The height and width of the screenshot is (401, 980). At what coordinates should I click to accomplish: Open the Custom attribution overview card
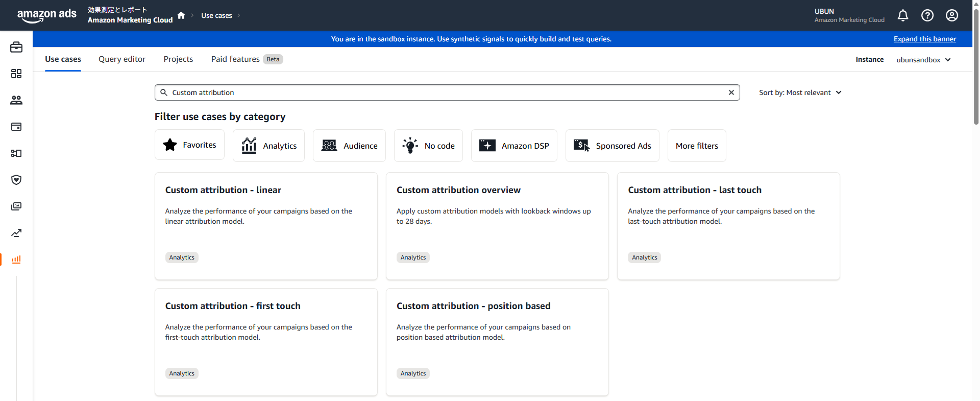coord(497,226)
